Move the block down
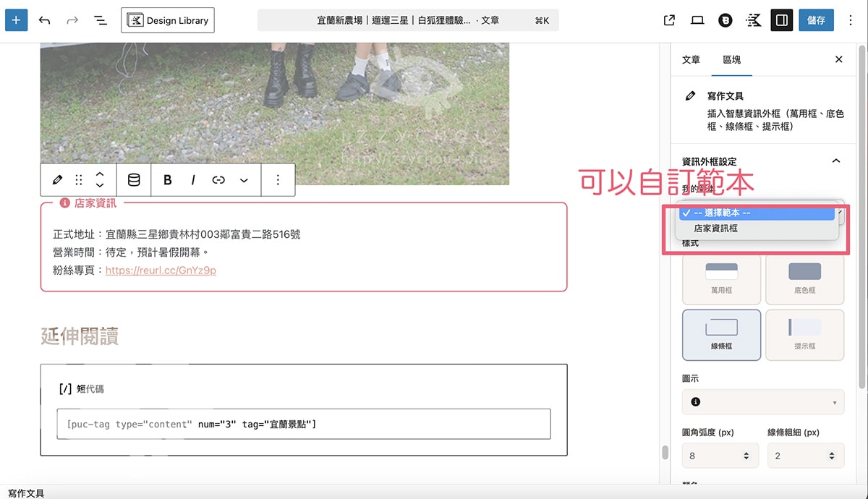This screenshot has width=868, height=499. tap(100, 186)
